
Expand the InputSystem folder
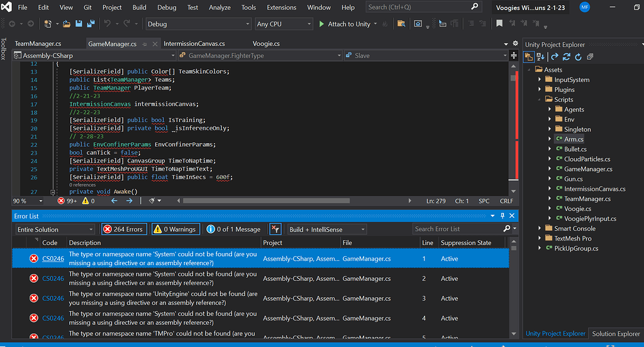[x=540, y=80]
